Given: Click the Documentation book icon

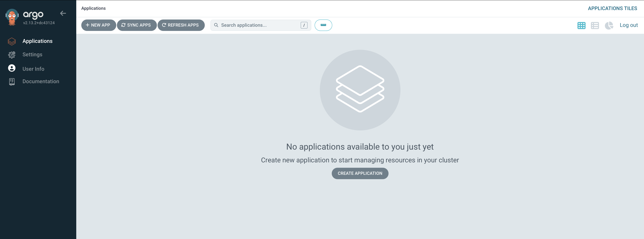Looking at the screenshot, I should coord(12,82).
